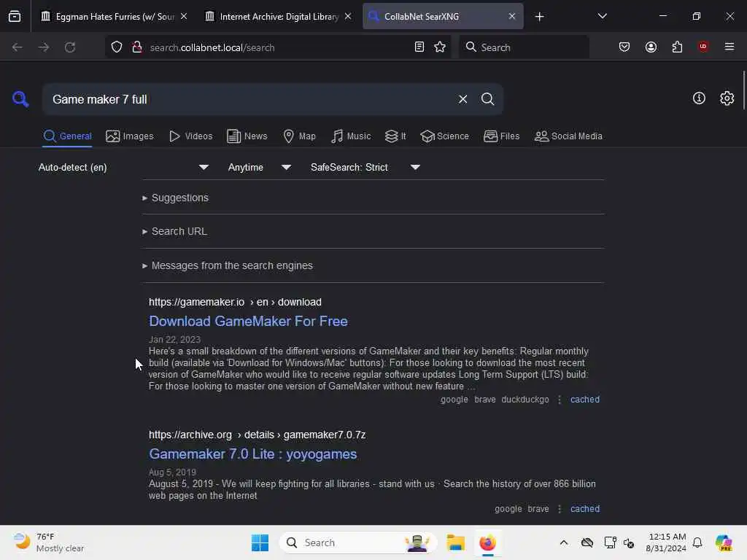Select the Videos search category
Screen dimensions: 747x560
tap(190, 136)
